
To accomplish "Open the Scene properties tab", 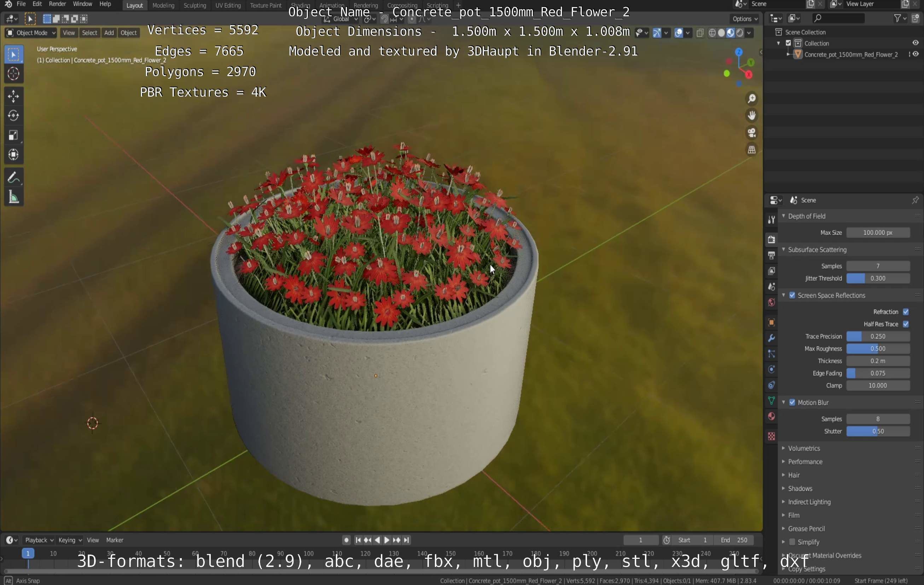I will point(771,287).
